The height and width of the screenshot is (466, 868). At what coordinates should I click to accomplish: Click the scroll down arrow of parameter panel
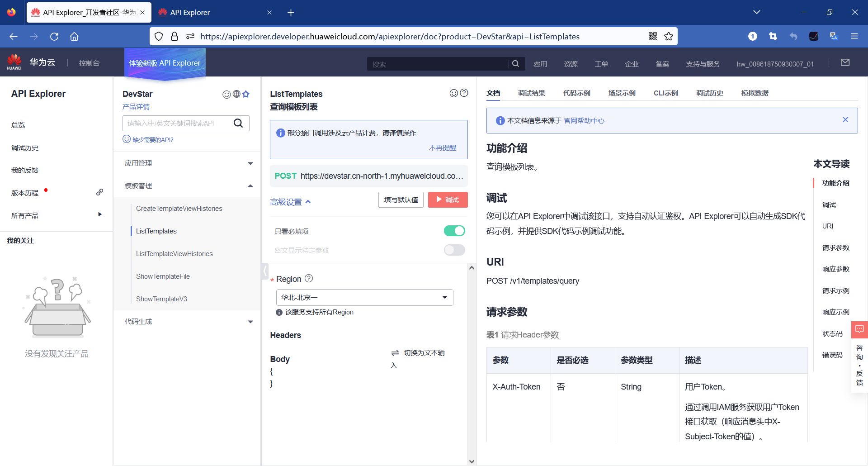click(472, 461)
